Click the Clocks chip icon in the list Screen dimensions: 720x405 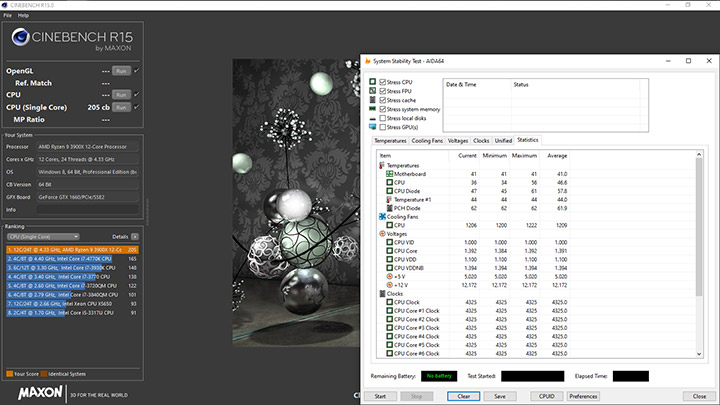pos(382,293)
